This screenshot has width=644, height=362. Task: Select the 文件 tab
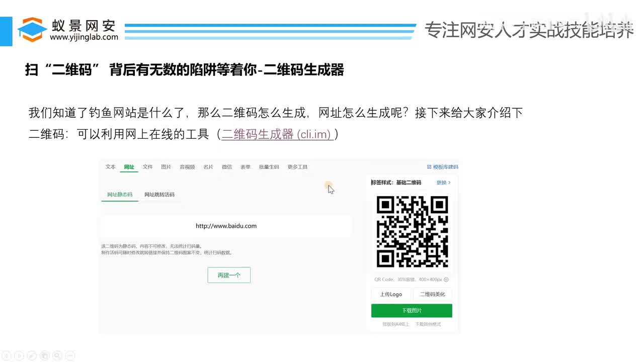pyautogui.click(x=147, y=167)
